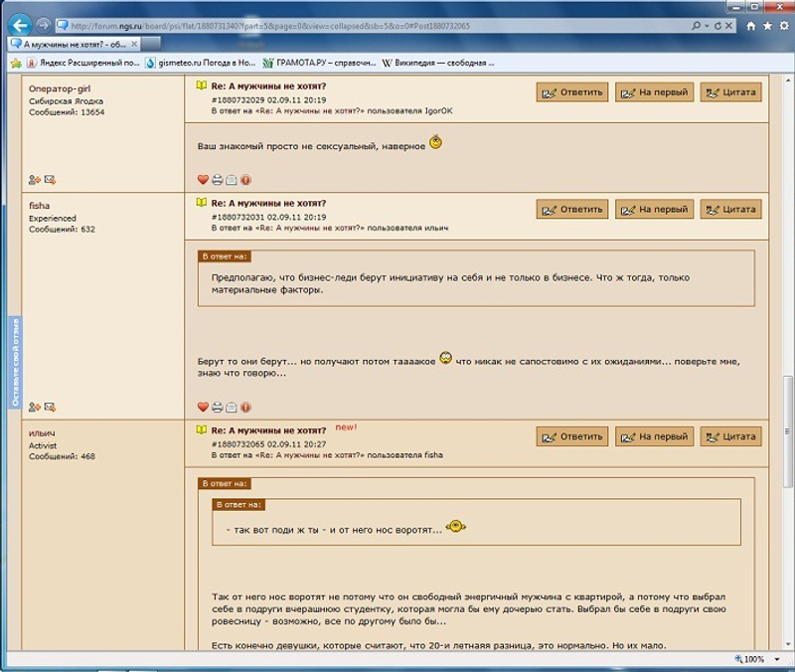Go back with the browser Back arrow

[x=20, y=25]
